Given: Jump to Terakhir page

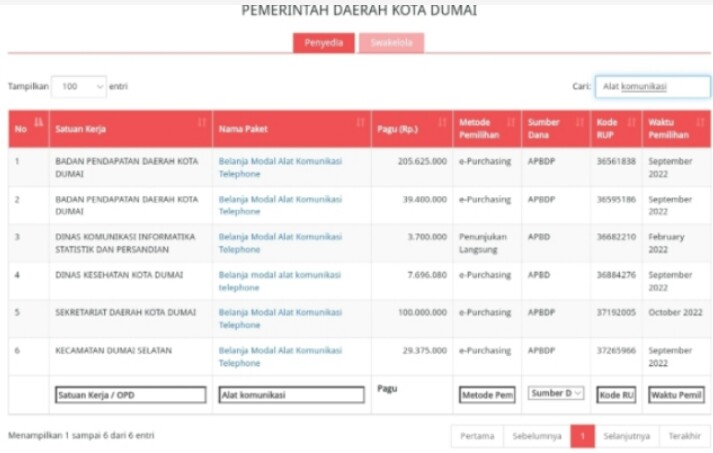Looking at the screenshot, I should [x=685, y=436].
